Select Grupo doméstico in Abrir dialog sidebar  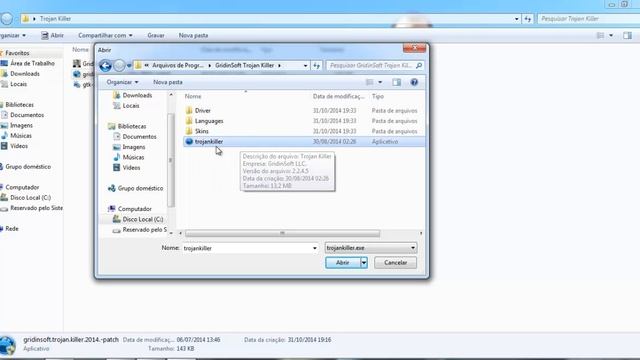pos(140,188)
